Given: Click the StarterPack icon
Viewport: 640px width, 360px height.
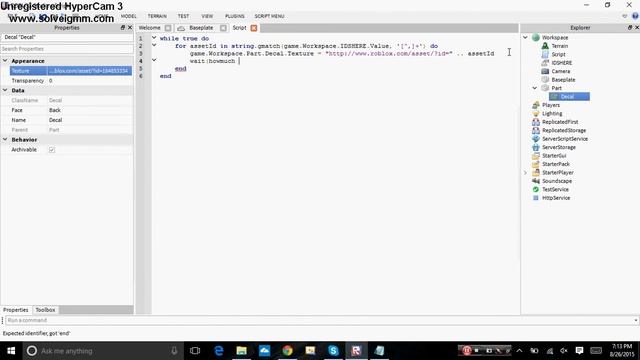Looking at the screenshot, I should [x=536, y=164].
